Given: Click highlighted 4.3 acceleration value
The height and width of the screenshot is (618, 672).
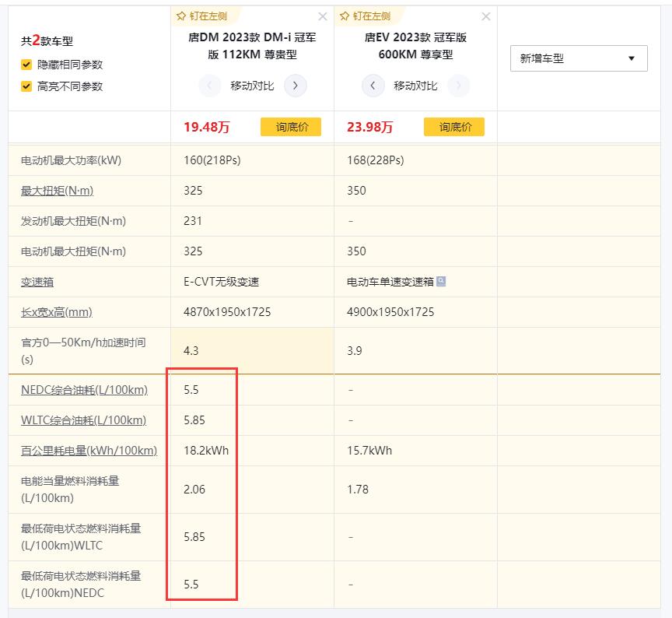Looking at the screenshot, I should point(191,351).
